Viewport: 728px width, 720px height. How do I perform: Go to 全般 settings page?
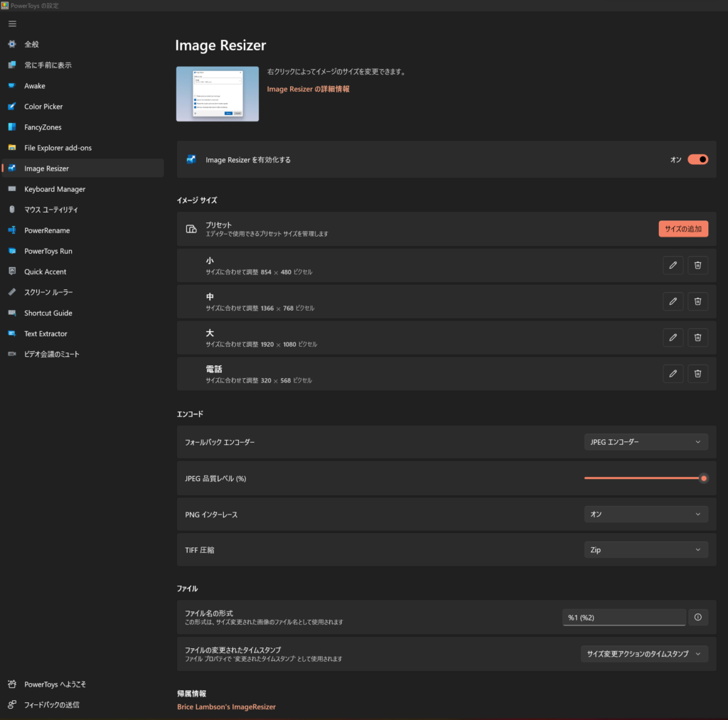82,44
